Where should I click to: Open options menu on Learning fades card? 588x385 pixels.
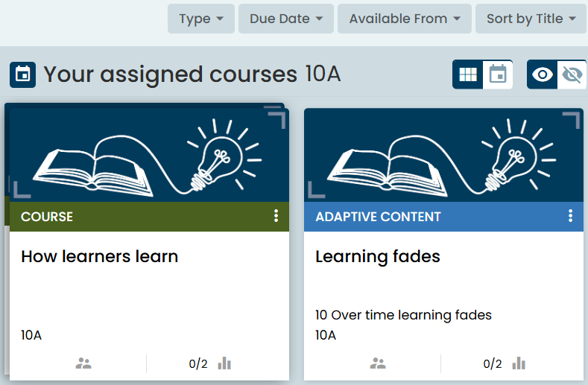pyautogui.click(x=570, y=216)
